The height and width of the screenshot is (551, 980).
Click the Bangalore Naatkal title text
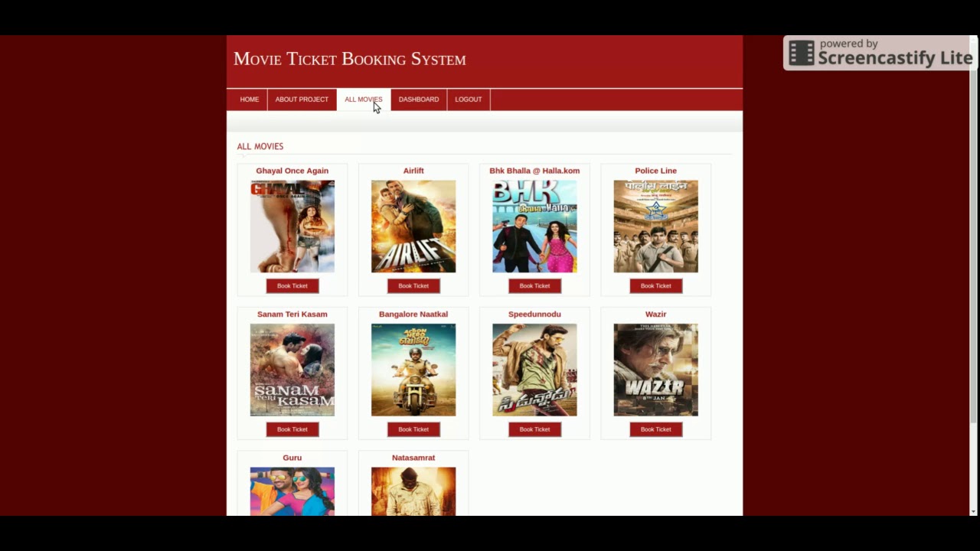pyautogui.click(x=413, y=314)
